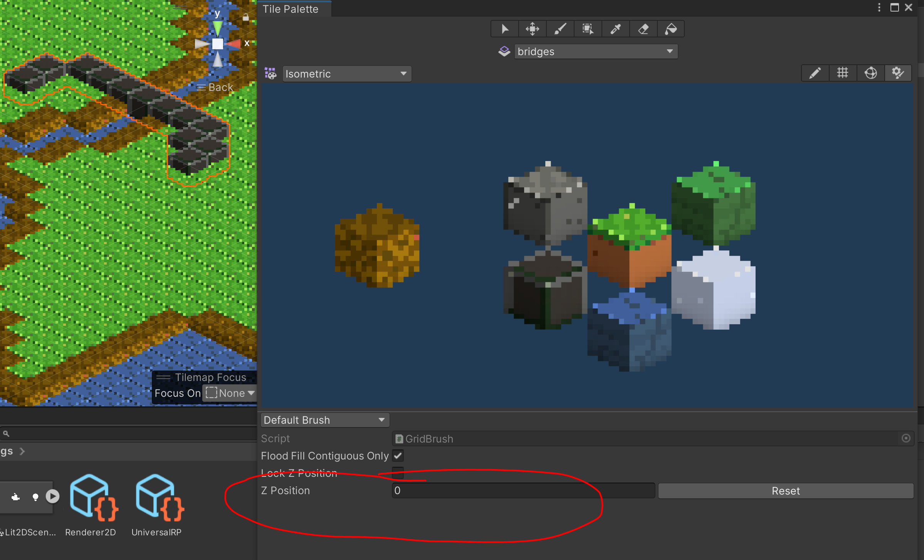The height and width of the screenshot is (560, 924).
Task: Click the Z Position input field
Action: coord(523,491)
